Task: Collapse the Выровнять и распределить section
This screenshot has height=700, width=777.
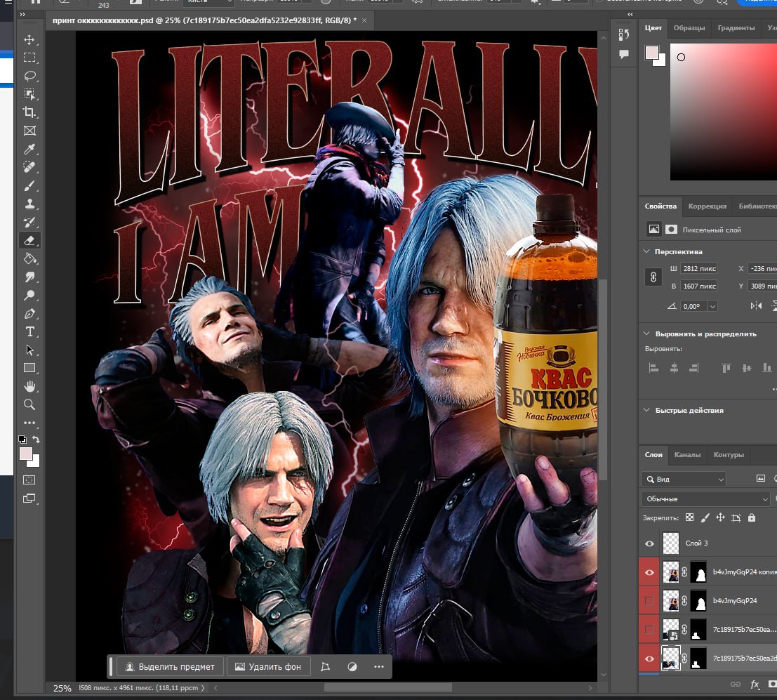Action: (646, 334)
